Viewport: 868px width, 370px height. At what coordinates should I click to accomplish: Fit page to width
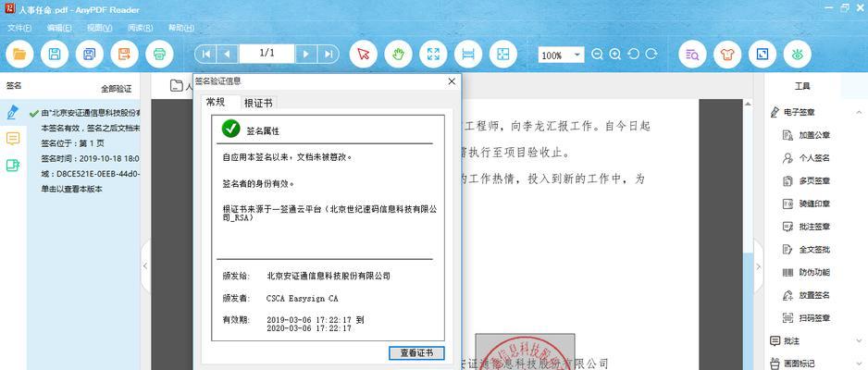pyautogui.click(x=468, y=55)
